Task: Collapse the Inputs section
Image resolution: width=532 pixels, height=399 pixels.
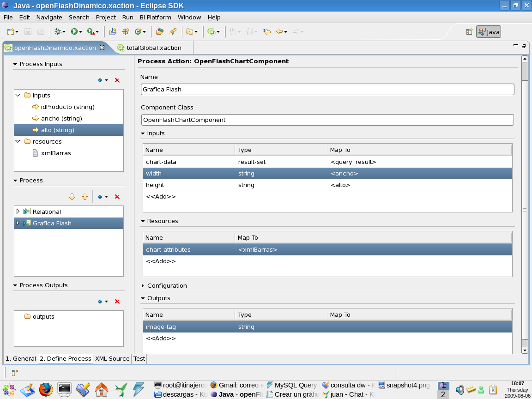Action: pos(143,133)
